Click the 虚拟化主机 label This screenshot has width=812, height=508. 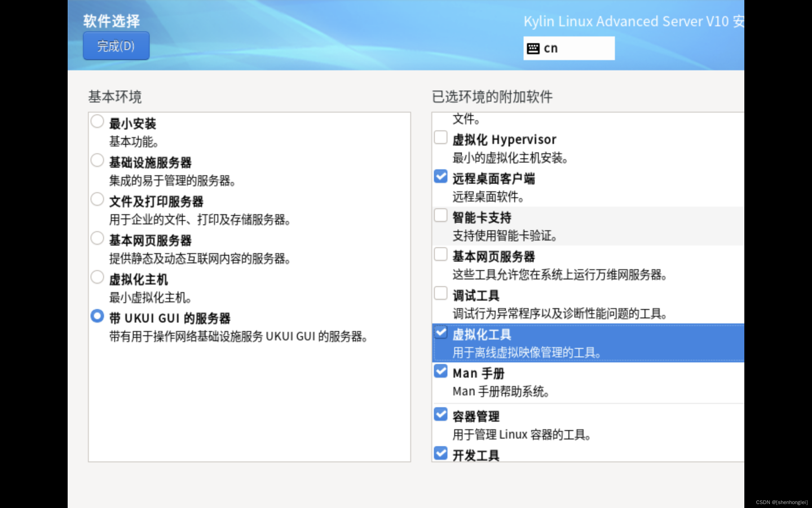(x=139, y=279)
